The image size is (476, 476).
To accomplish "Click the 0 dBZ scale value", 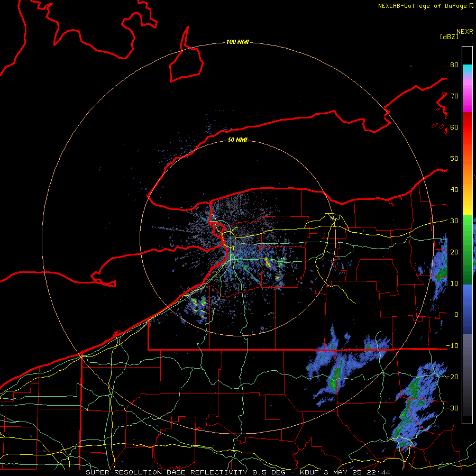I will coord(456,315).
